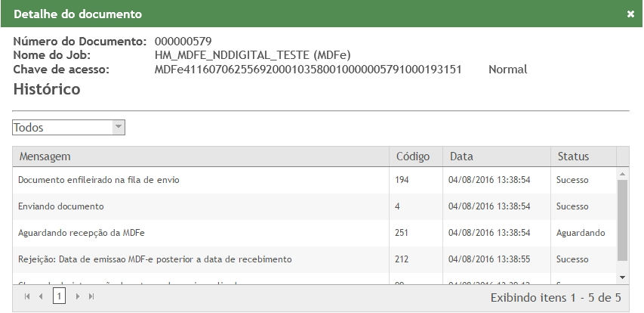
Task: Go to next page of results
Action: tap(77, 296)
